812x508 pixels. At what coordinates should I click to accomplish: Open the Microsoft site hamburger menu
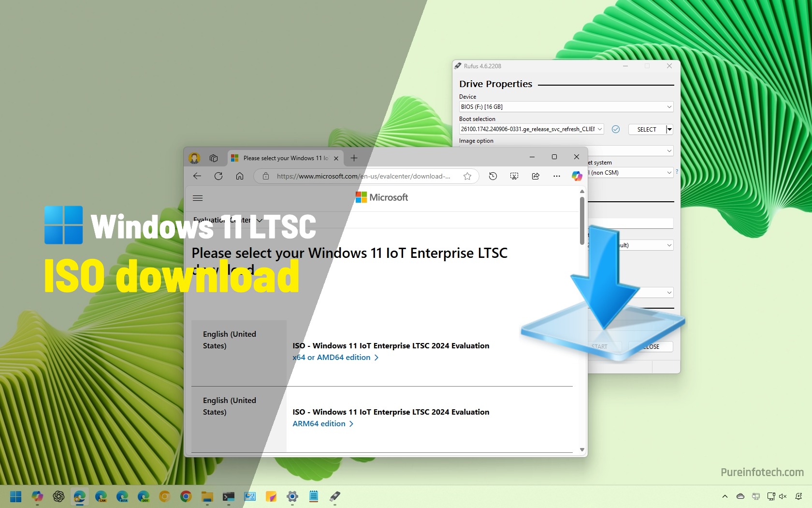[197, 198]
